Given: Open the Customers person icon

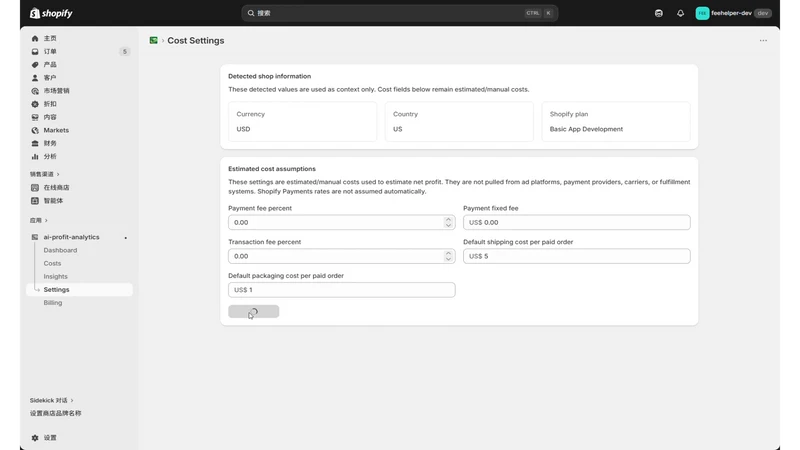Looking at the screenshot, I should point(35,78).
